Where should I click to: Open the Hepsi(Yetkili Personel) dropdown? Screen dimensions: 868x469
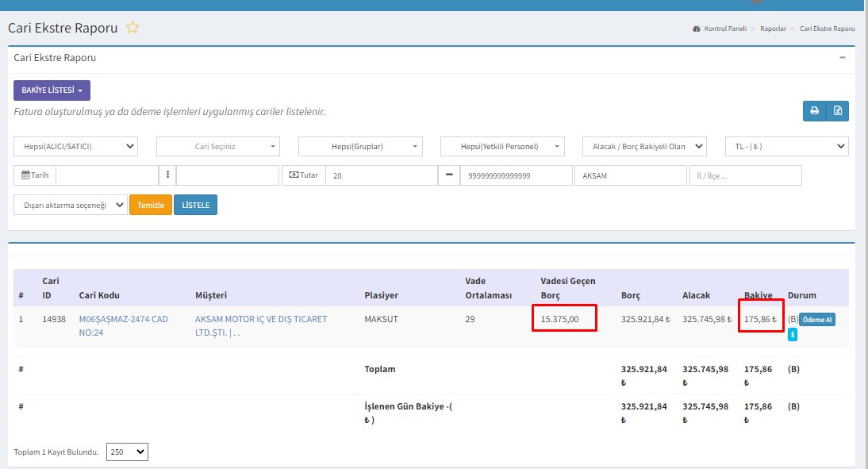502,147
